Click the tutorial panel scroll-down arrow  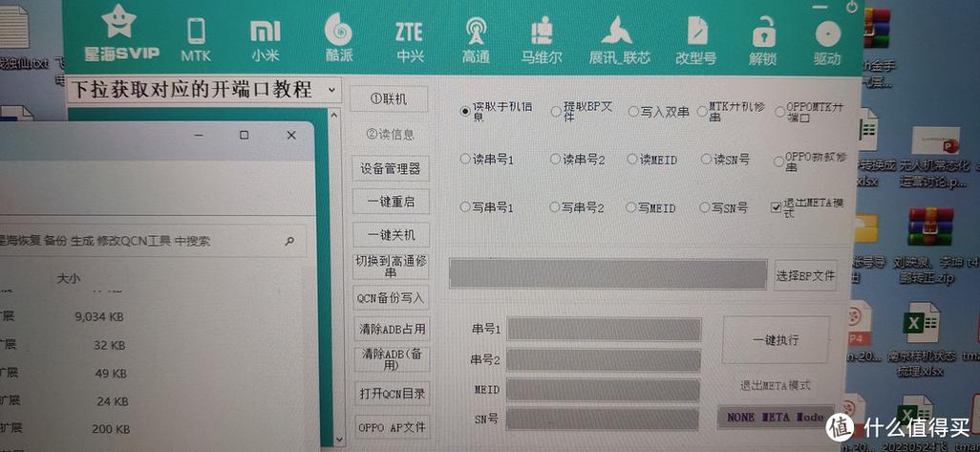pyautogui.click(x=339, y=441)
